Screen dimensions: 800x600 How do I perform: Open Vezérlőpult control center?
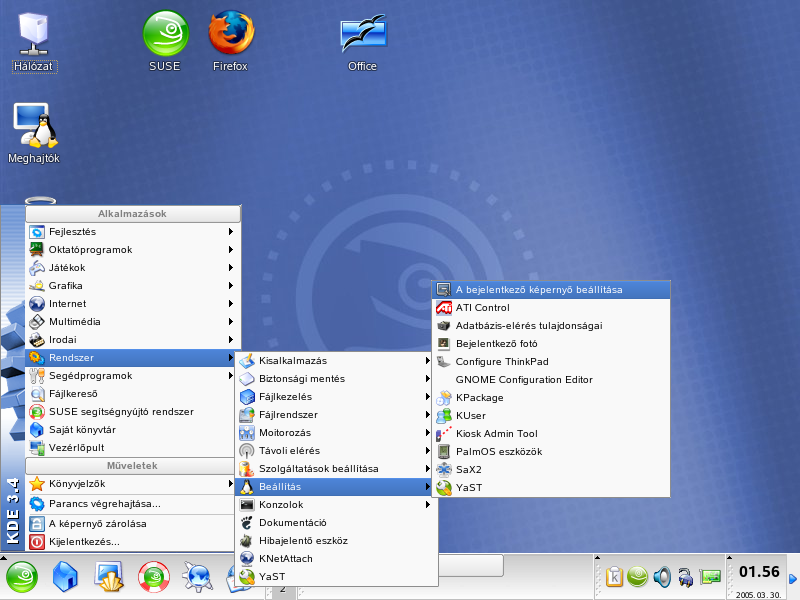pyautogui.click(x=130, y=448)
